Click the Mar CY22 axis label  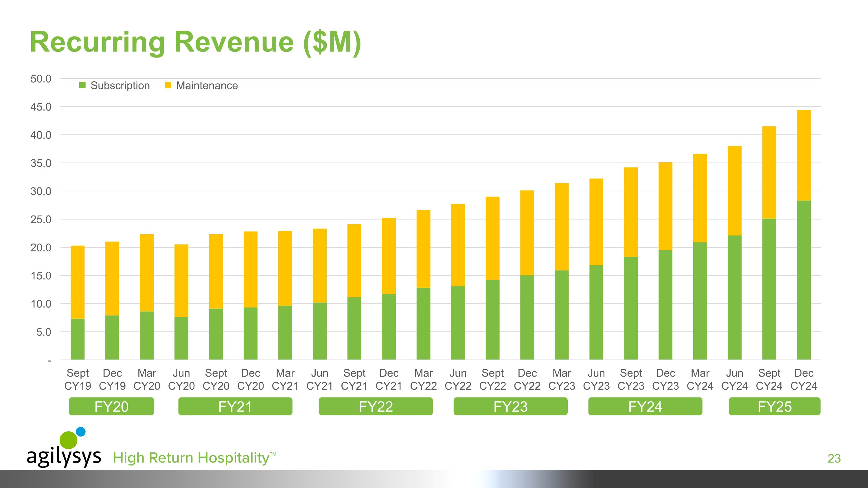tap(423, 379)
